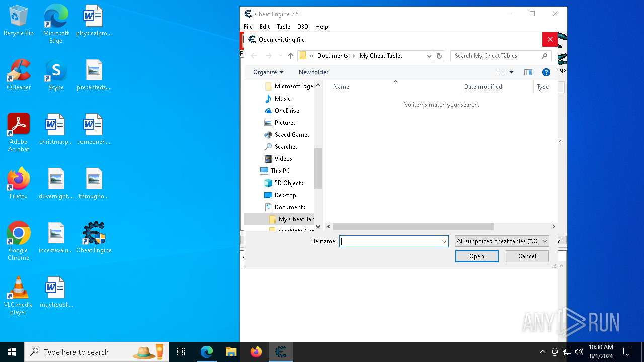Click Firefox icon in the taskbar

click(256, 352)
